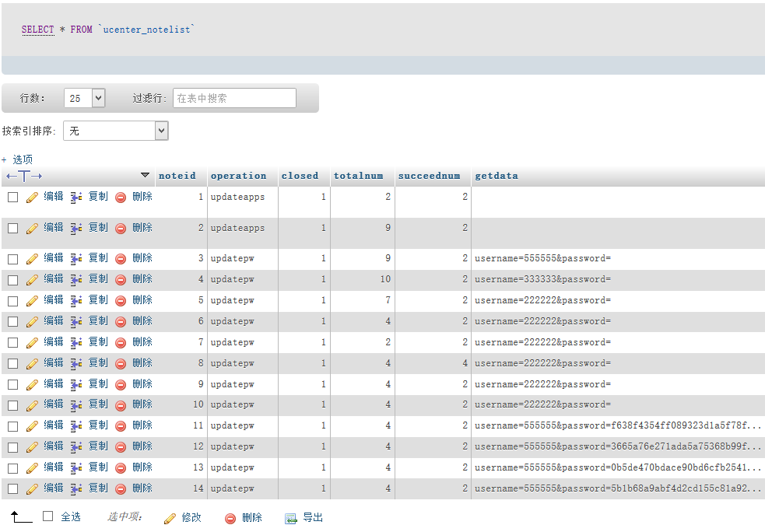Click the copy icon in noteid 3 row
The width and height of the screenshot is (765, 532).
[76, 259]
